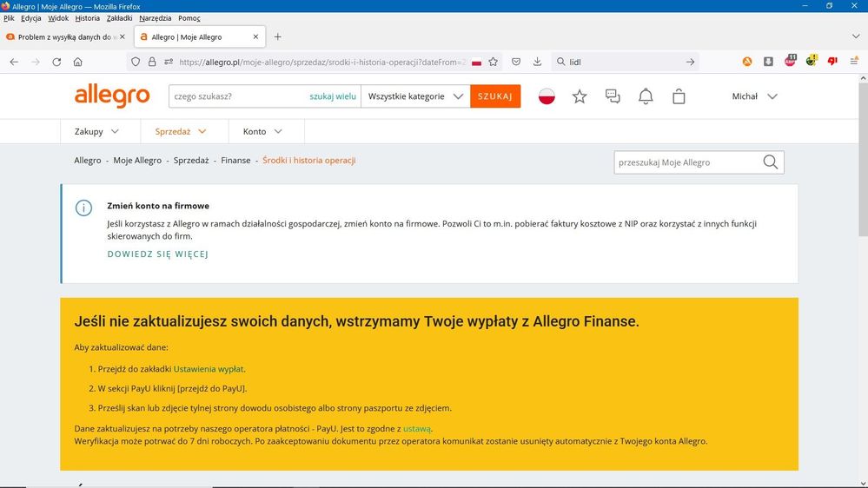Viewport: 868px width, 488px height.
Task: Open the Historia menu
Action: coord(88,18)
